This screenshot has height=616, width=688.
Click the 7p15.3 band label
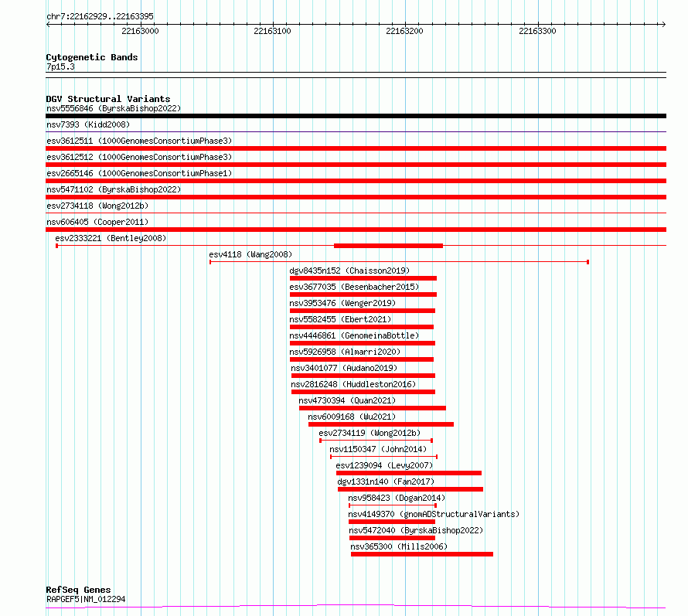60,66
